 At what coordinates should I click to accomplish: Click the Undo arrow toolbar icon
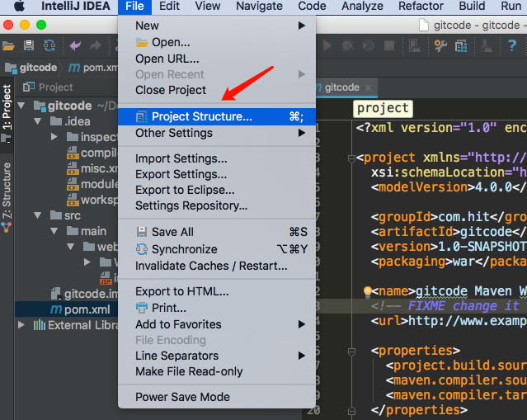tap(75, 45)
